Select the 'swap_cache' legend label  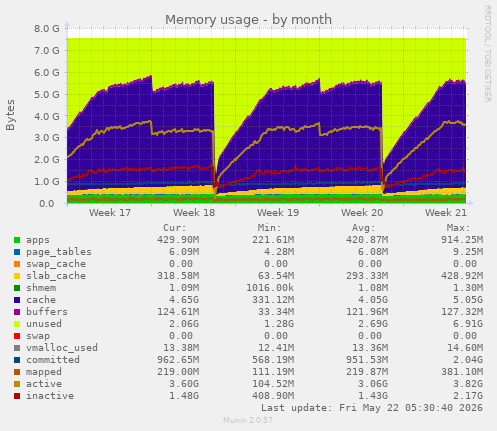coord(56,264)
